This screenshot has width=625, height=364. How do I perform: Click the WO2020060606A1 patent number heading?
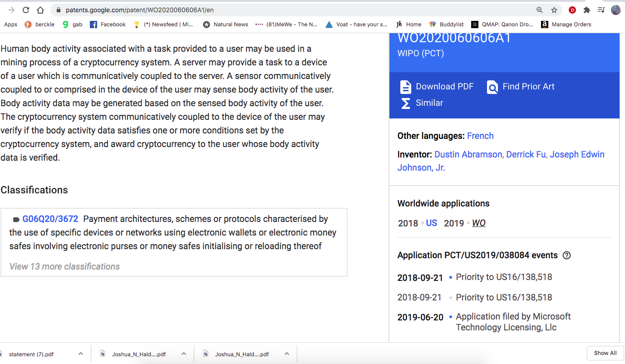pyautogui.click(x=454, y=38)
